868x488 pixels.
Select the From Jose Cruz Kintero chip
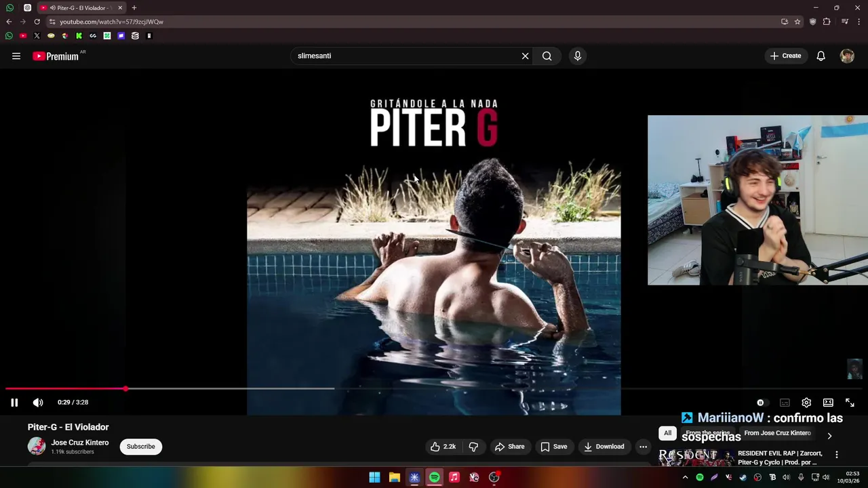pyautogui.click(x=777, y=433)
